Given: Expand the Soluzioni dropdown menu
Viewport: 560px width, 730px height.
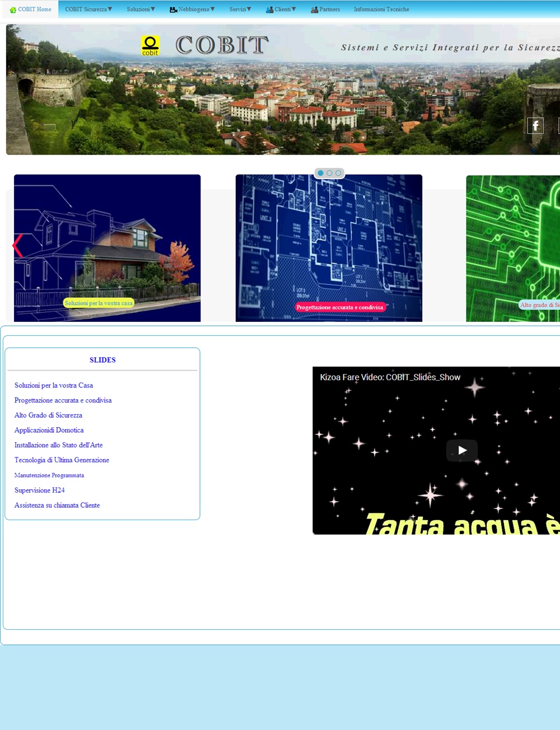Looking at the screenshot, I should tap(141, 10).
